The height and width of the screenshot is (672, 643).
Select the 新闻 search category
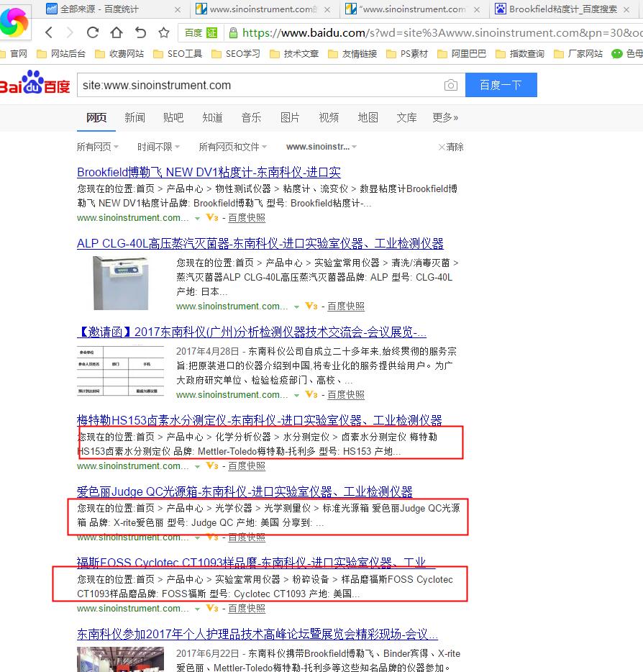pos(135,117)
